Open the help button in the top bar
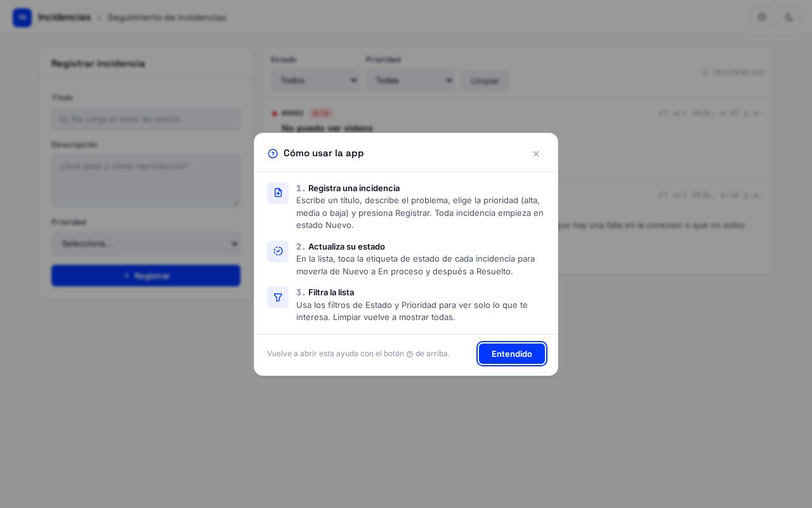 tap(762, 18)
